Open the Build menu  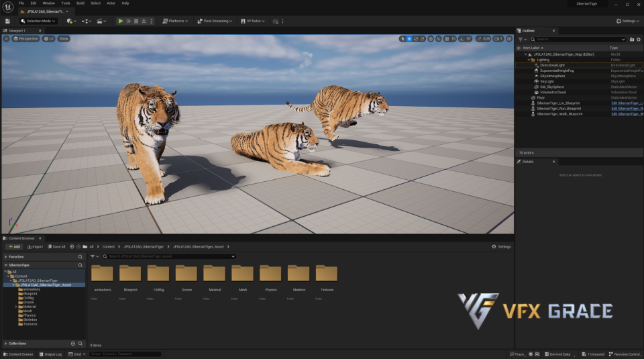(80, 3)
